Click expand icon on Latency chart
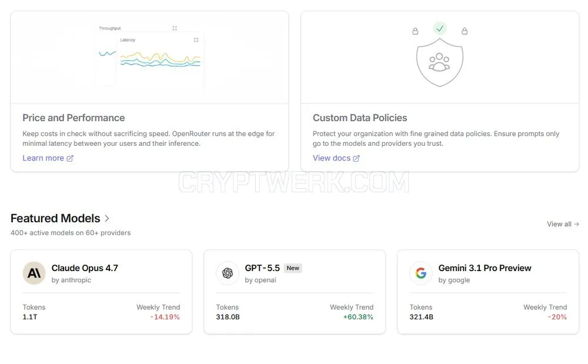 196,40
